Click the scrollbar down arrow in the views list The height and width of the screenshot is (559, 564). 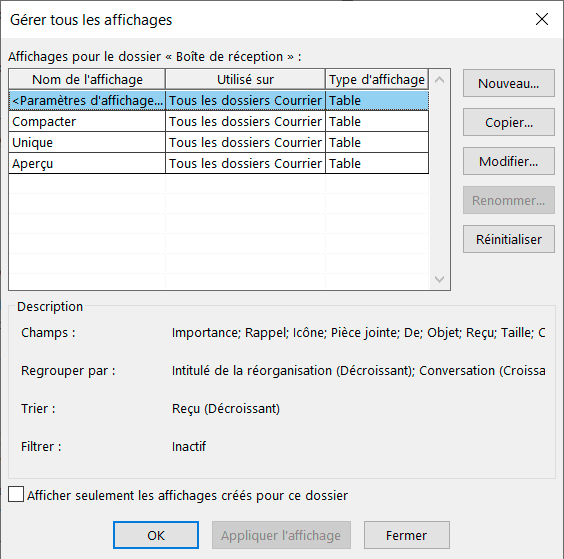tap(439, 279)
